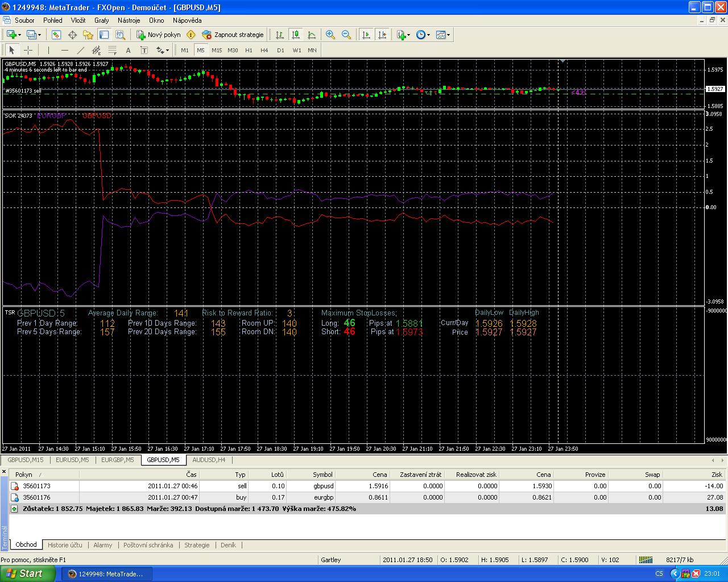Select order 35601176 buy row
This screenshot has width=728, height=582.
click(367, 497)
